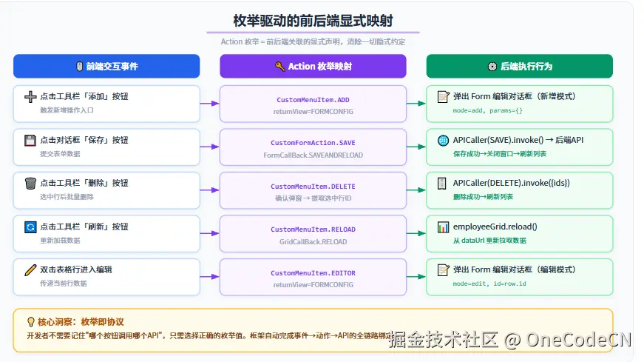Click returnView=FORMCONFIG under CustomMenuItem.ADD
The height and width of the screenshot is (362, 644).
(313, 112)
